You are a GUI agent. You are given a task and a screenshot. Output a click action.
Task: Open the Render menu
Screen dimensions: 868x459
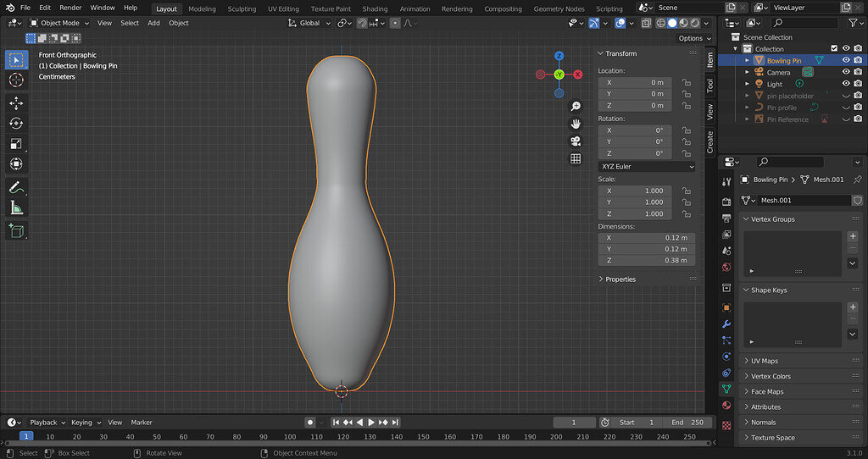tap(70, 8)
